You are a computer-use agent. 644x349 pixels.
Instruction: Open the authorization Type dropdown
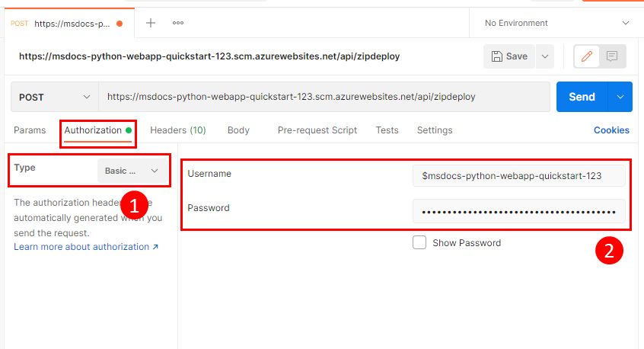point(133,171)
